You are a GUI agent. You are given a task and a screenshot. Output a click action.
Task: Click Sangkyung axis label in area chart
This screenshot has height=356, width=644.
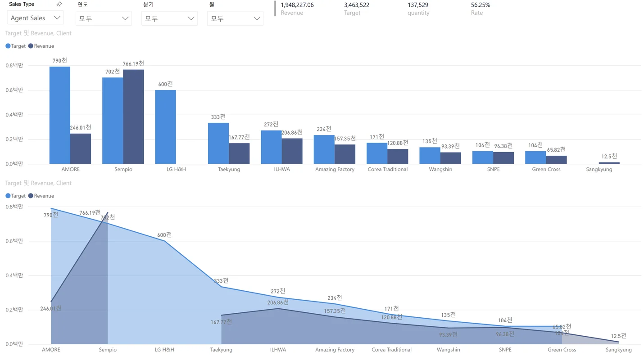pos(619,350)
